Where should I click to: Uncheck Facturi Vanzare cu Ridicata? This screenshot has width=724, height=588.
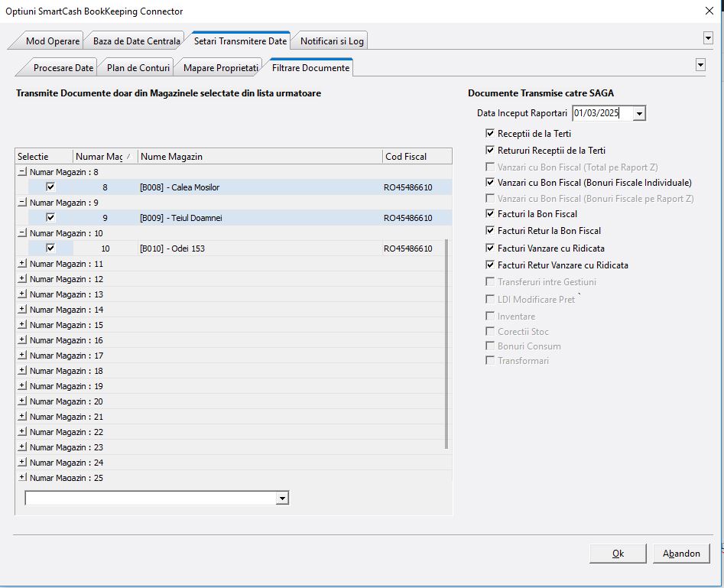click(490, 248)
